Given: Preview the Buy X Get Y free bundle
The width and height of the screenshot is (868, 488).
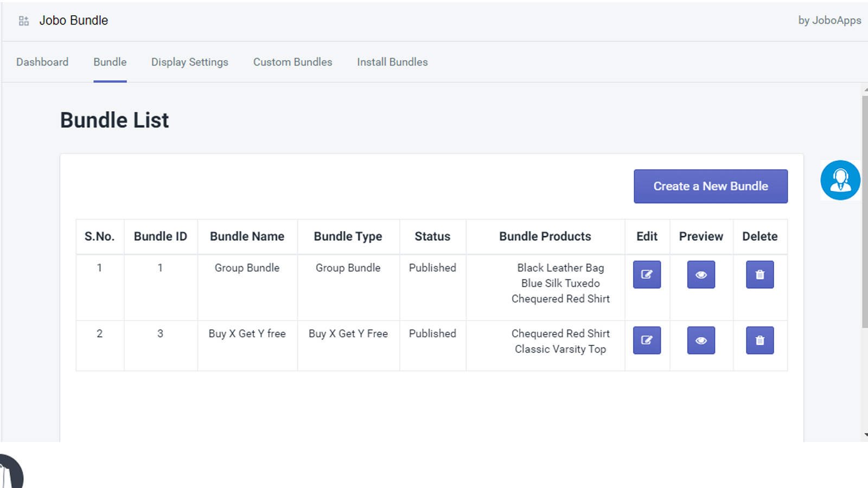Looking at the screenshot, I should click(x=701, y=341).
